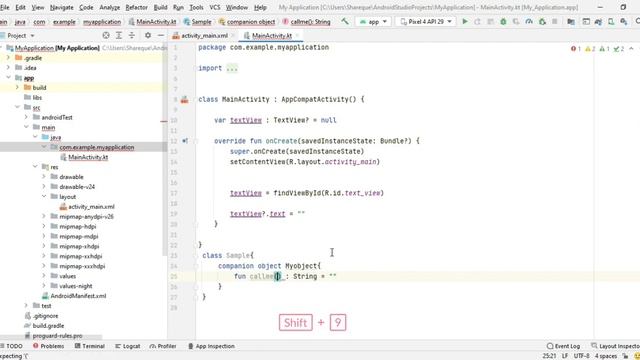Close the MainActivity.kt editor tab
This screenshot has height=360, width=640.
(x=298, y=36)
